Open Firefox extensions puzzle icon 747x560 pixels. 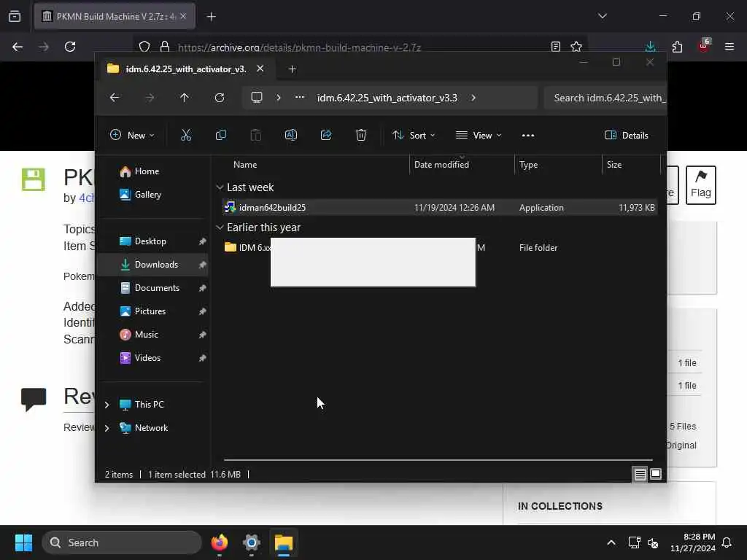pyautogui.click(x=677, y=47)
